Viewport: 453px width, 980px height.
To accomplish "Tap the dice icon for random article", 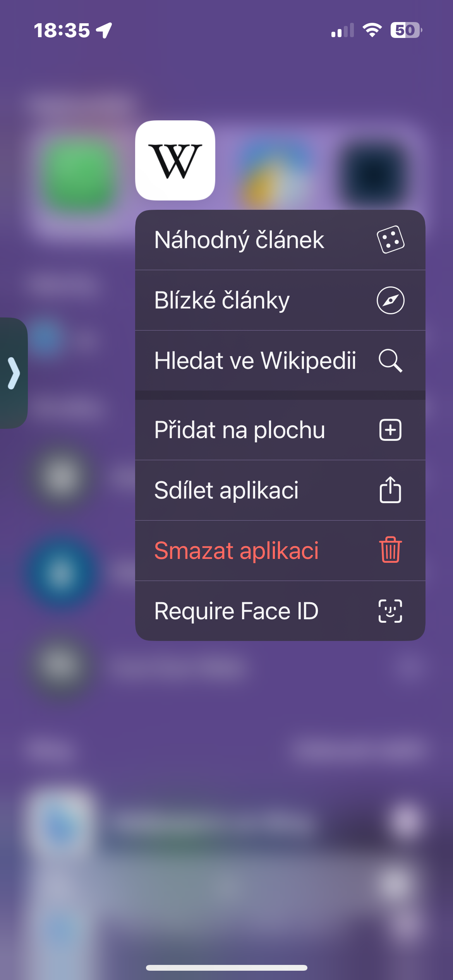I will [x=390, y=240].
